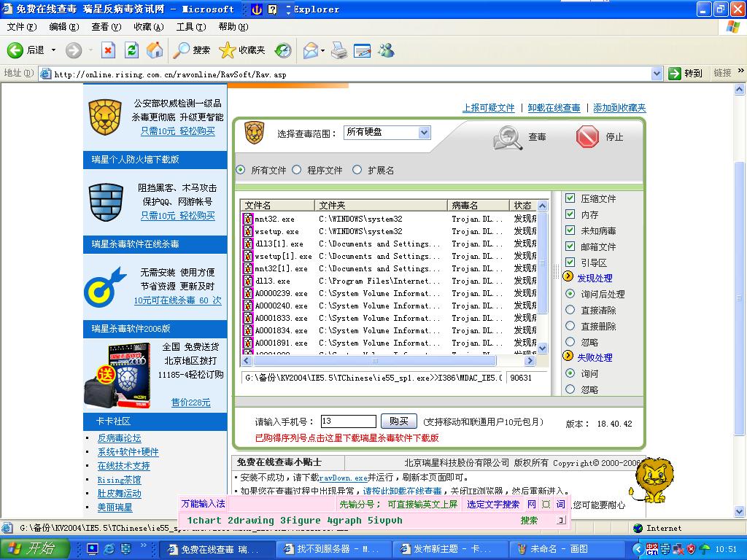Open the Mail button dropdown arrow
Screen dimensions: 747x560
(323, 50)
